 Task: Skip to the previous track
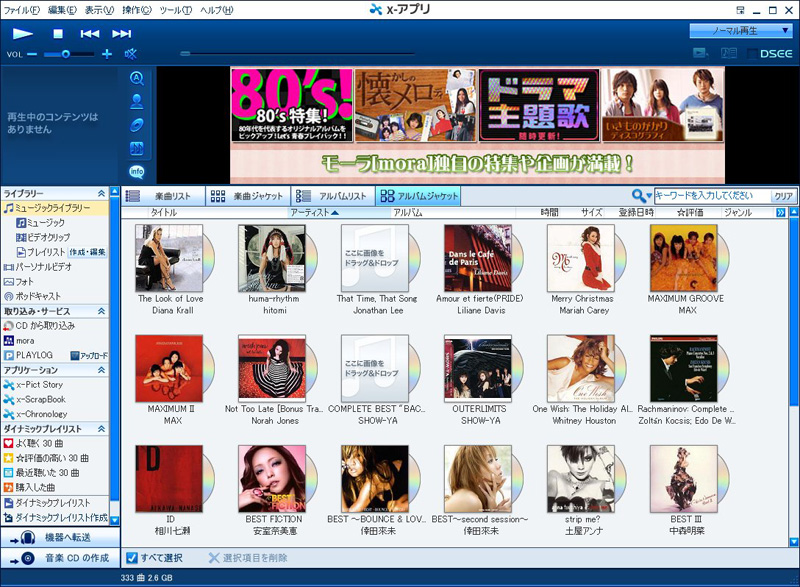[90, 34]
